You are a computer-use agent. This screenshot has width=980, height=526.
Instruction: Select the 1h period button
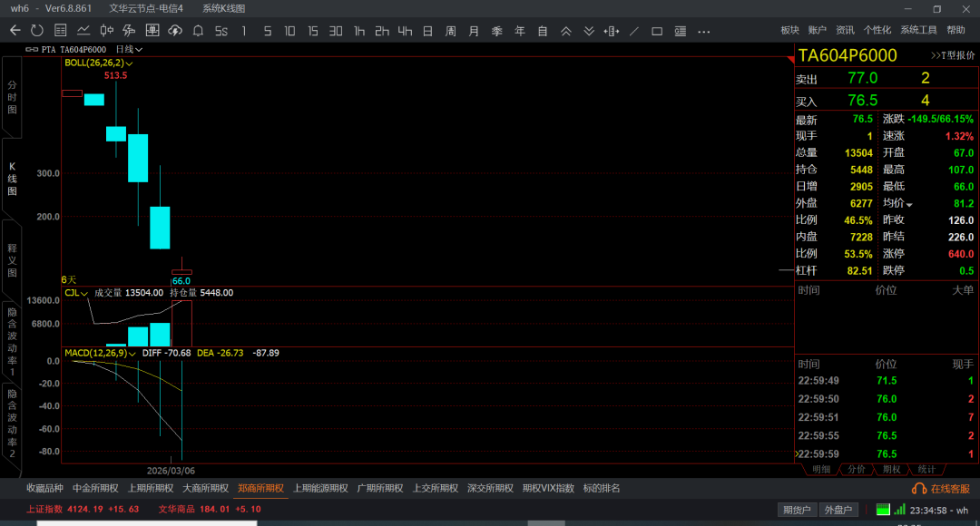pyautogui.click(x=359, y=31)
